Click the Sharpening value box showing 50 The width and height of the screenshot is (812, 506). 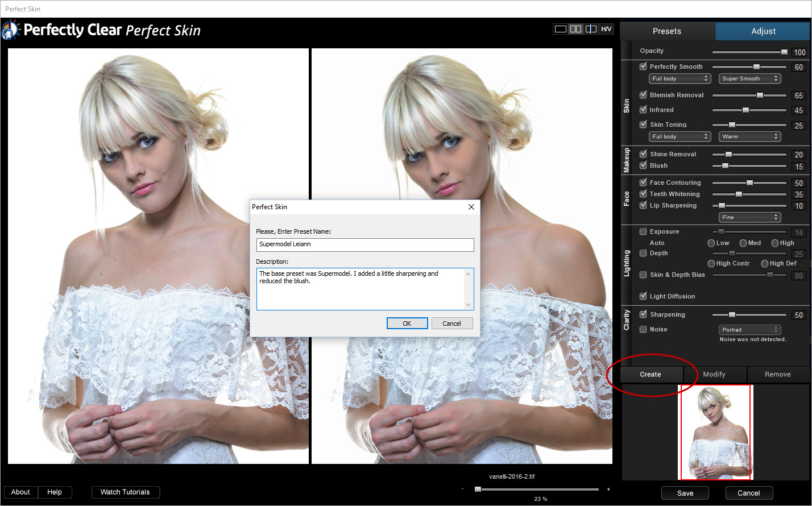799,314
